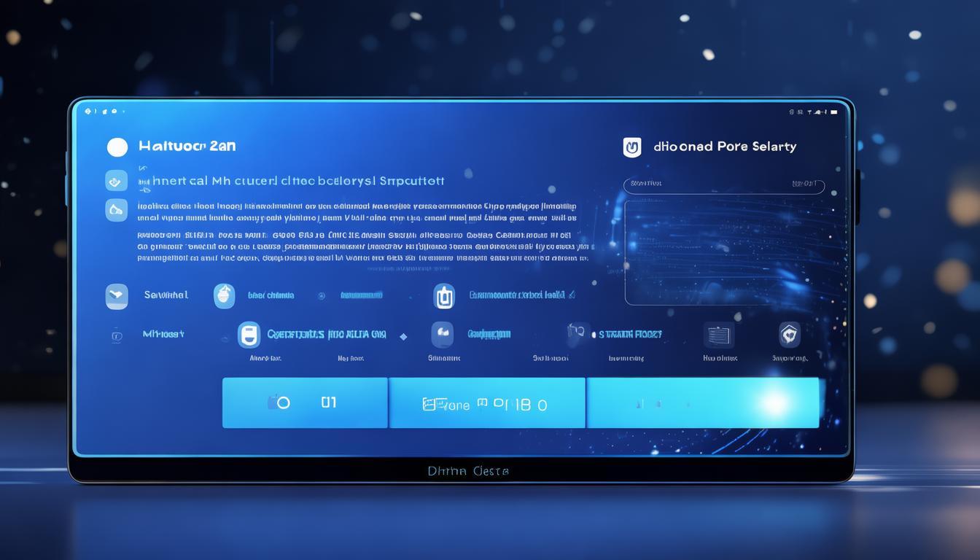Select the 'Dhina Cesta' label at the bottom

pyautogui.click(x=469, y=470)
